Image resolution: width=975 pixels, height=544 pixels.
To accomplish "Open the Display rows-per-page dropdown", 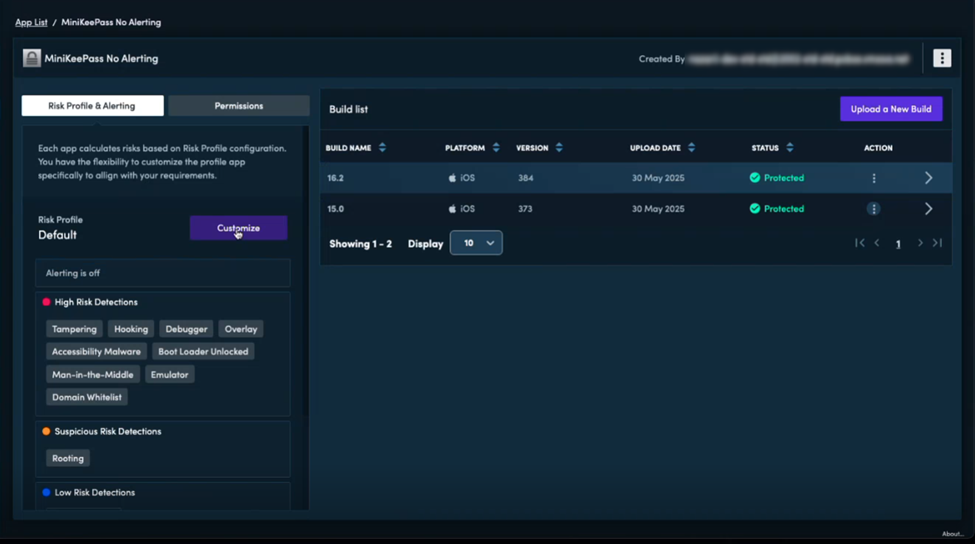I will pos(476,243).
